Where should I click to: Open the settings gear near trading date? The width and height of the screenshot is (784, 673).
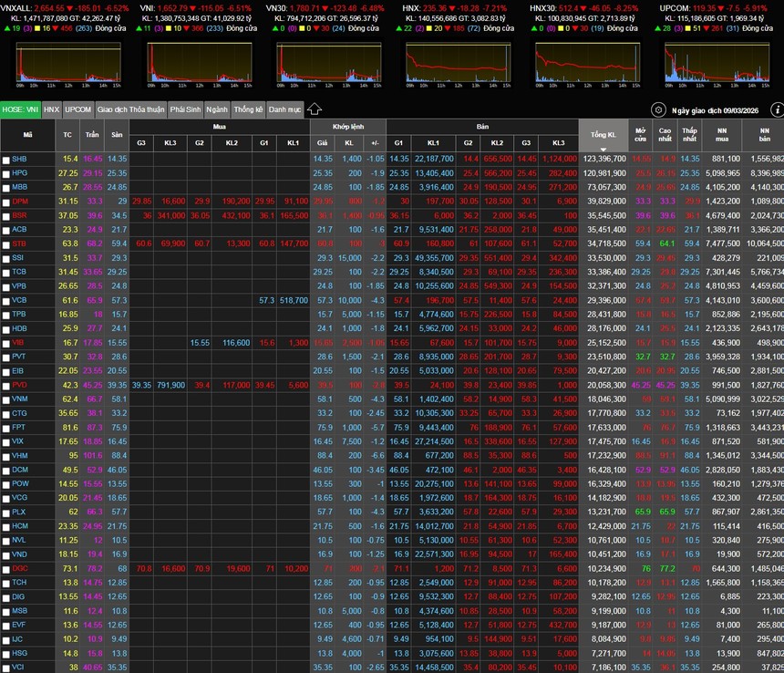click(659, 109)
